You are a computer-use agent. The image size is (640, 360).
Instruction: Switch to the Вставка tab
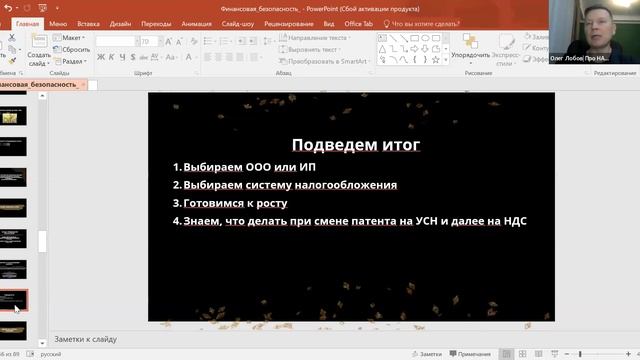click(x=88, y=24)
